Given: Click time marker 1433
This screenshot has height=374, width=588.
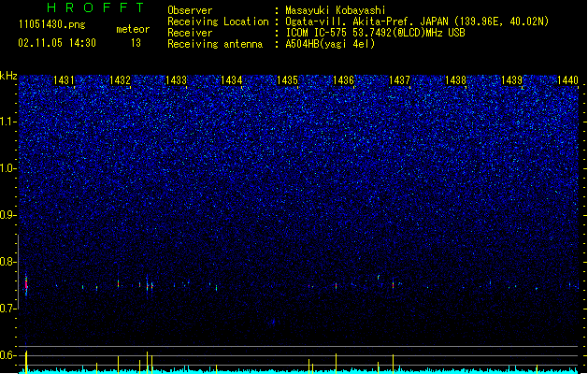Looking at the screenshot, I should (176, 79).
